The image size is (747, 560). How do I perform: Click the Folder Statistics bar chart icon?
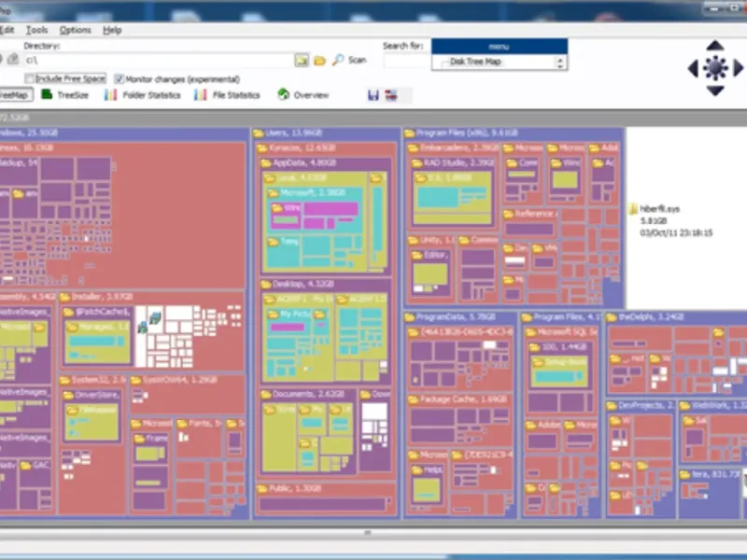[x=110, y=95]
